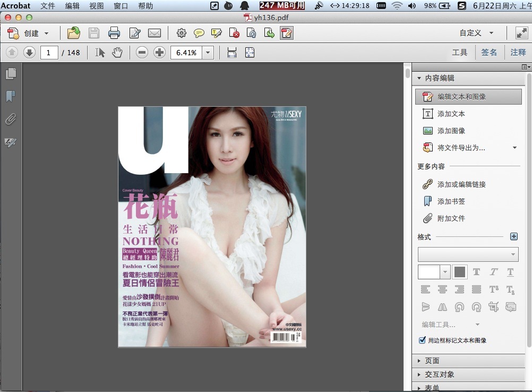Switch to the 注释 pane tab
The image size is (532, 392).
click(x=518, y=52)
